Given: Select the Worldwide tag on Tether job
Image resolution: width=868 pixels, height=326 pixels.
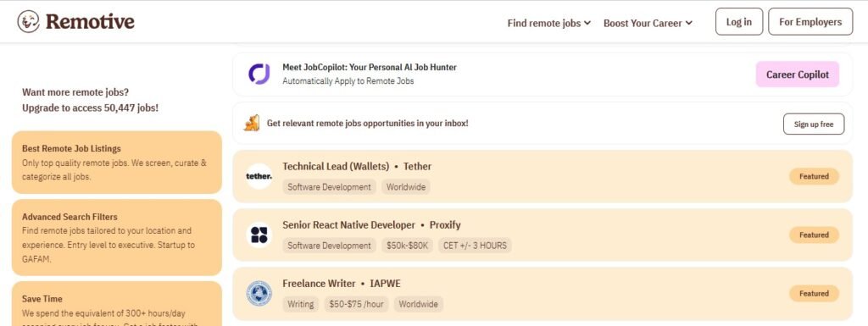Looking at the screenshot, I should pos(406,187).
